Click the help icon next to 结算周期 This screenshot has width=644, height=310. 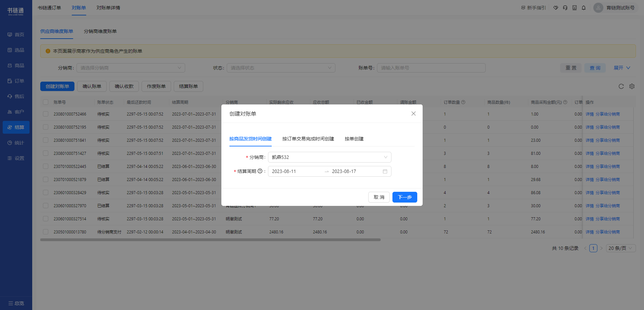pyautogui.click(x=260, y=171)
